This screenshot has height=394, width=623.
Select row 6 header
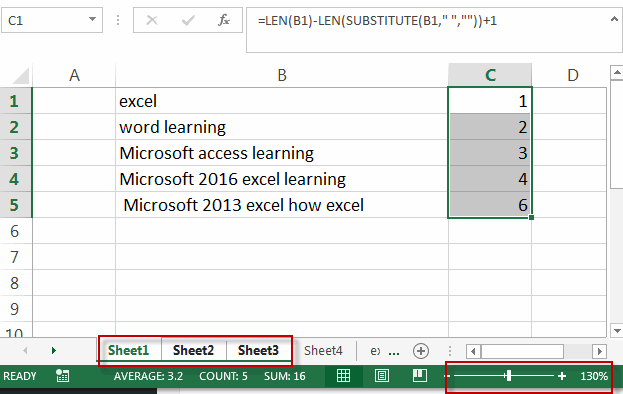pos(14,231)
